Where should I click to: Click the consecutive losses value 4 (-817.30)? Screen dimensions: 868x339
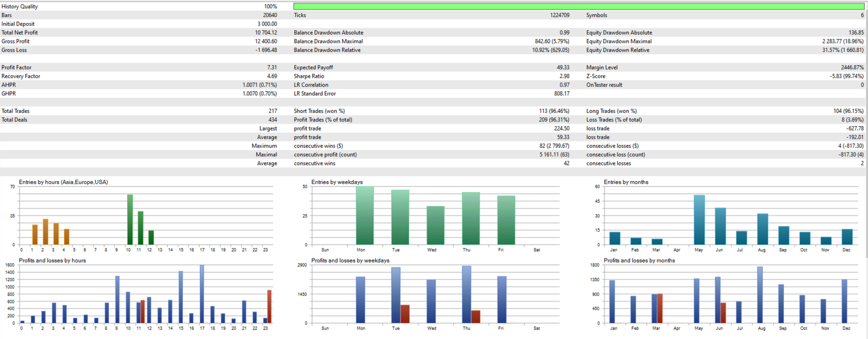click(851, 146)
